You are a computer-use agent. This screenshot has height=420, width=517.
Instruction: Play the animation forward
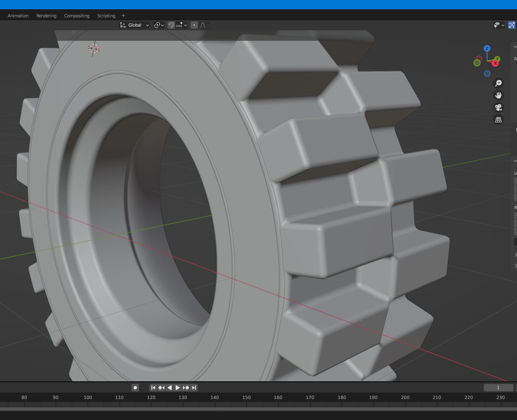[x=178, y=388]
